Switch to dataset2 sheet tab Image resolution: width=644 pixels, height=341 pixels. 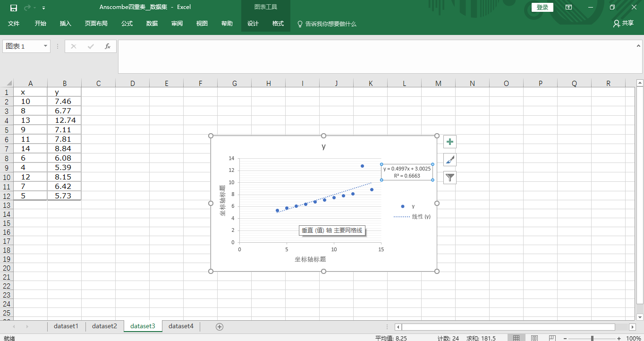point(104,326)
